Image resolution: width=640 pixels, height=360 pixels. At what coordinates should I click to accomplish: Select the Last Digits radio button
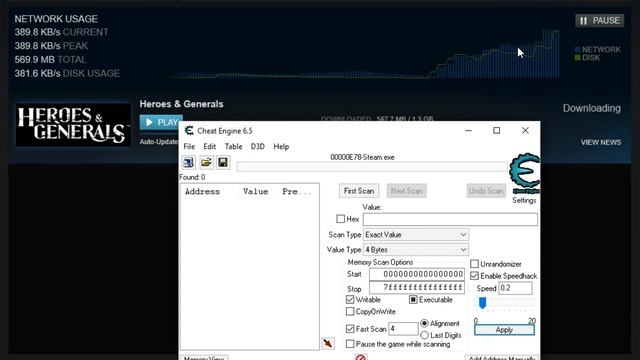pyautogui.click(x=424, y=335)
